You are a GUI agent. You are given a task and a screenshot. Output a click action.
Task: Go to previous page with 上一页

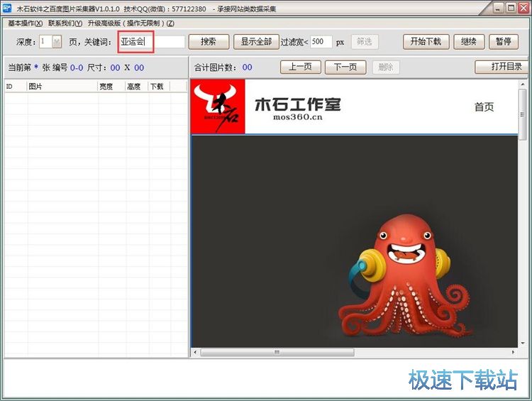click(x=301, y=67)
